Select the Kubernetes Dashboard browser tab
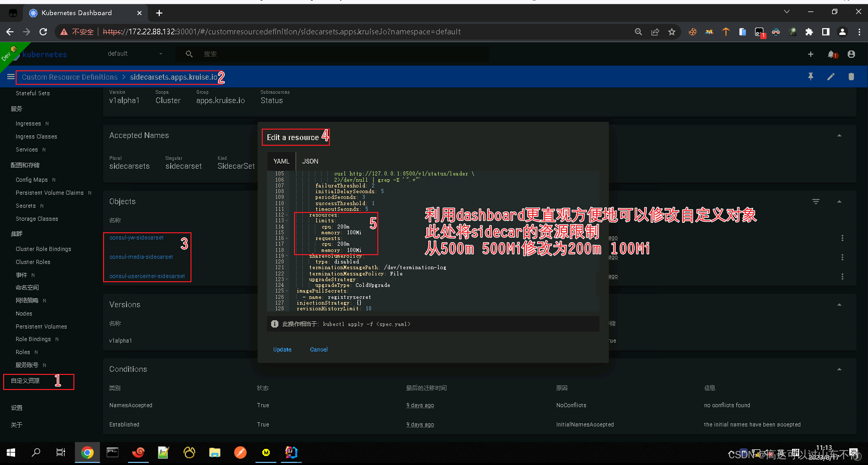The height and width of the screenshot is (465, 868). click(86, 13)
